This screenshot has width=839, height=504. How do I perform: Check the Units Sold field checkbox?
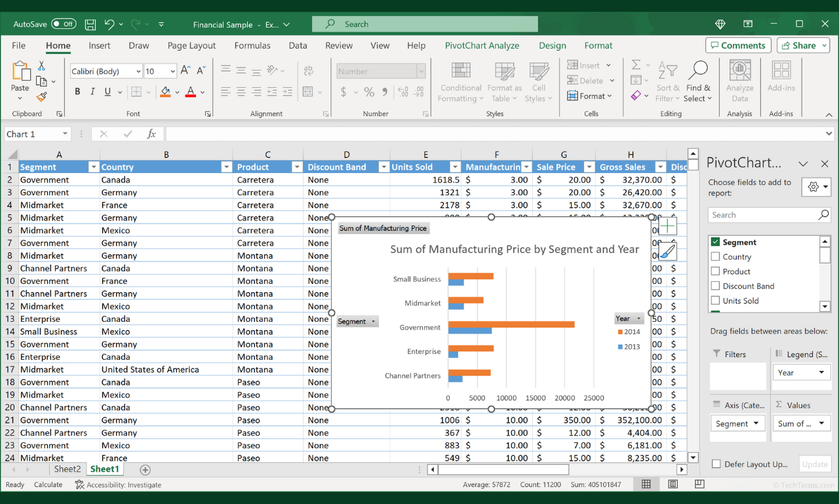click(716, 301)
